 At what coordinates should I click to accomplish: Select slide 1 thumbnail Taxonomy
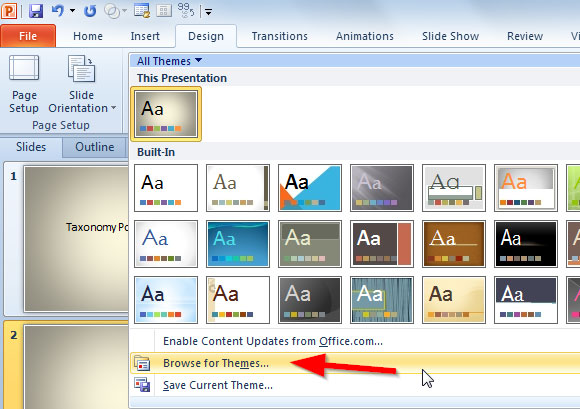[77, 239]
